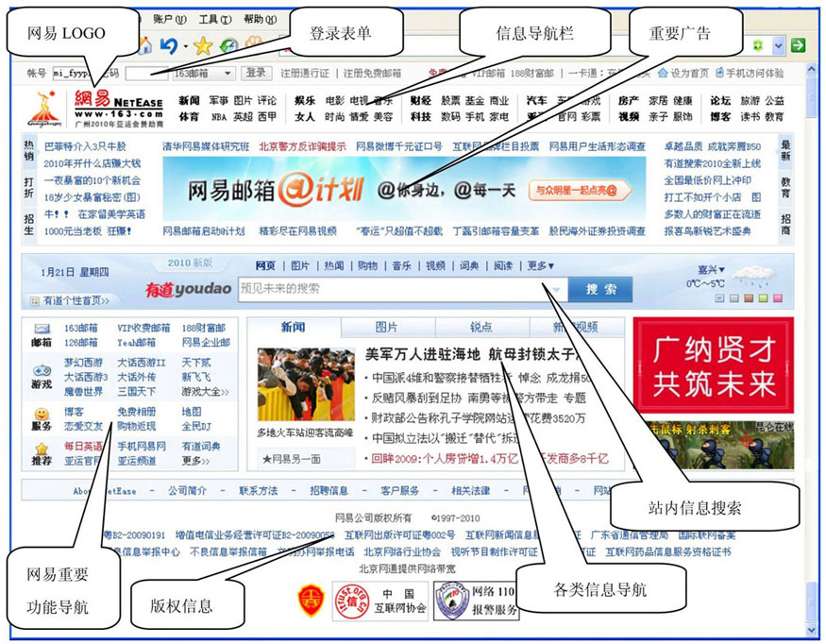The height and width of the screenshot is (644, 826).
Task: Open the 工具(T) menu
Action: tap(215, 20)
